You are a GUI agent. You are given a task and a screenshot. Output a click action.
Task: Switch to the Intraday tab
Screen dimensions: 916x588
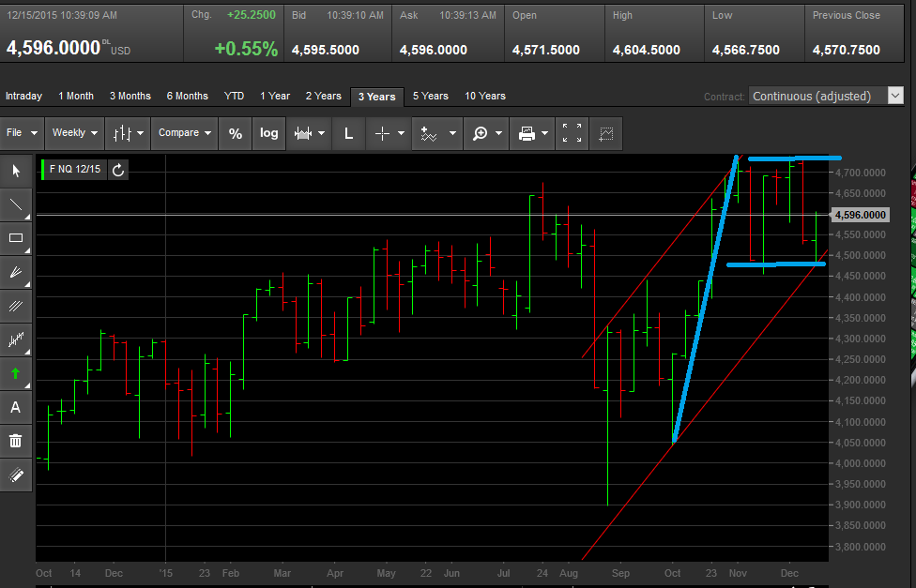point(24,96)
